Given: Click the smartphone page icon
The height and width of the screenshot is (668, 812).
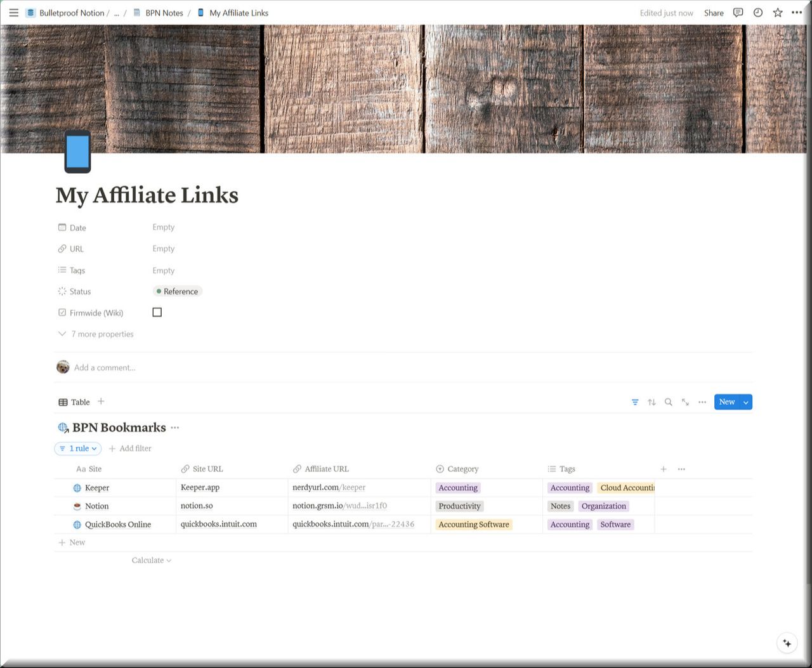Looking at the screenshot, I should [x=77, y=152].
